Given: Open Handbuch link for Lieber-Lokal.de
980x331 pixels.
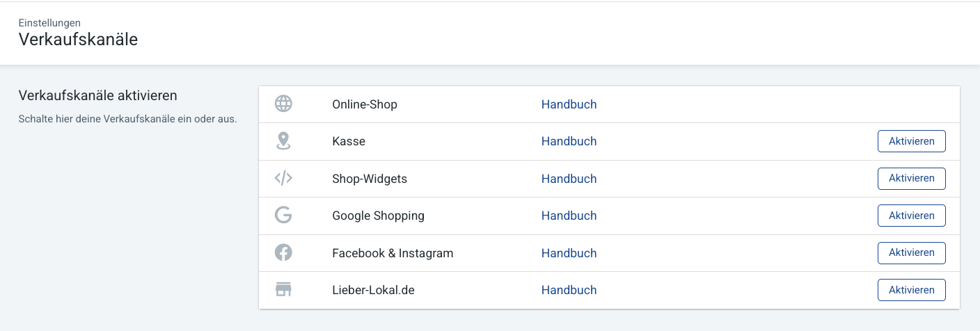Looking at the screenshot, I should [x=569, y=290].
